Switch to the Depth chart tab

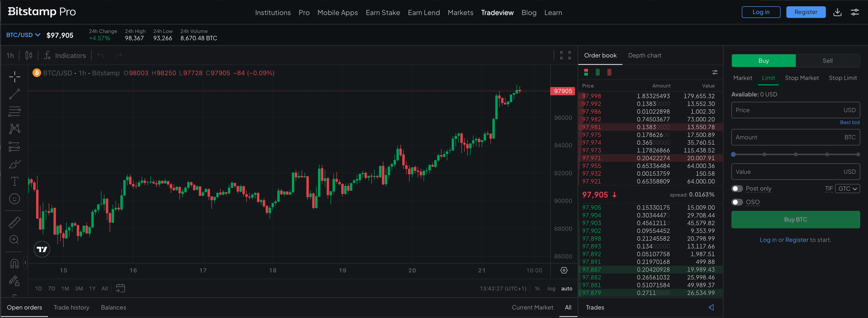point(644,55)
